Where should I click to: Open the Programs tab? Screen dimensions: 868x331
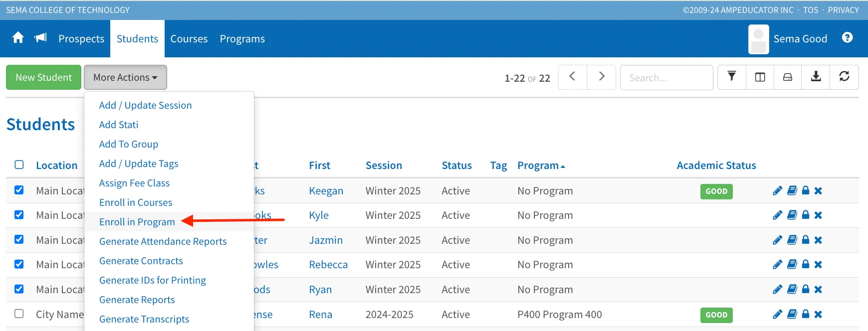coord(242,39)
